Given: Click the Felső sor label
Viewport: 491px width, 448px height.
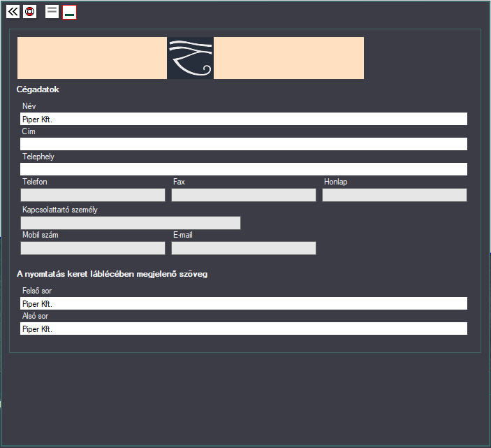Looking at the screenshot, I should [x=37, y=291].
